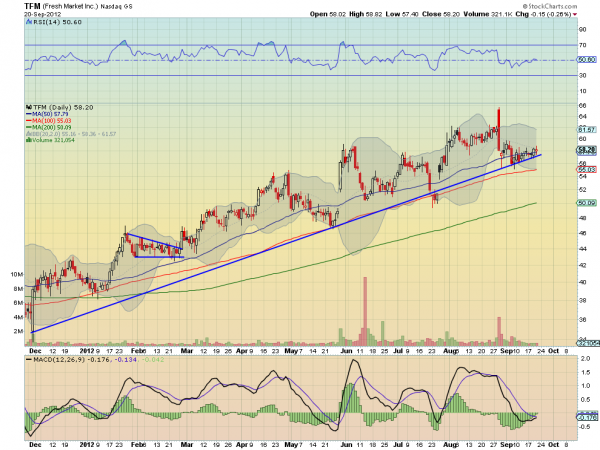Image resolution: width=600 pixels, height=450 pixels.
Task: Click the "RSI(14) 50.60" panel label
Action: coord(57,22)
